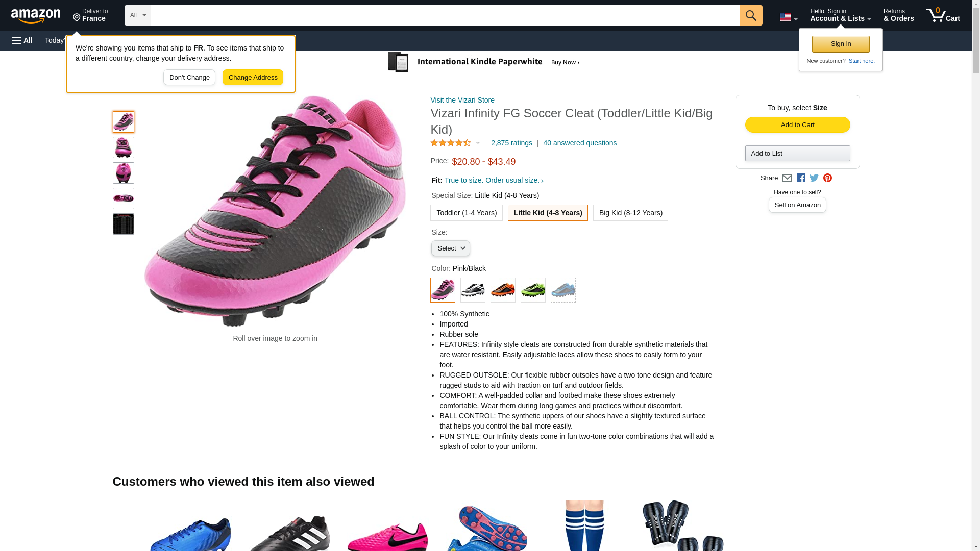The image size is (980, 551).
Task: Select Toddler (1-4 Years) size option
Action: 466,213
